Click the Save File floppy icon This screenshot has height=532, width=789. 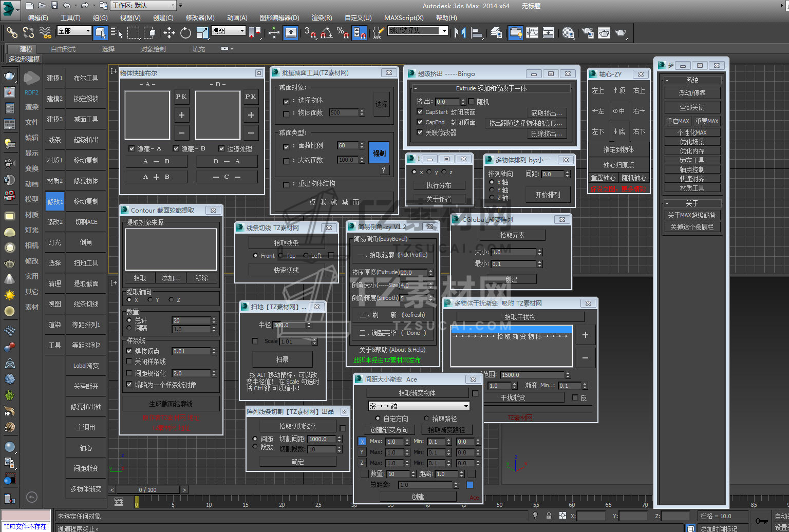54,6
